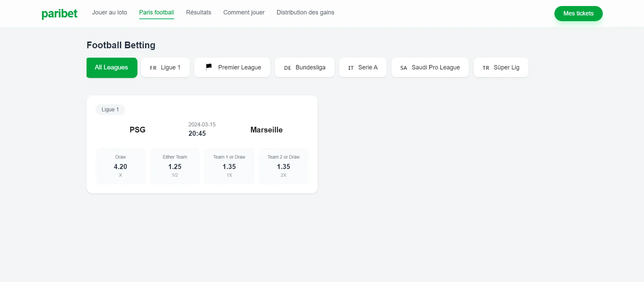Click the paribet logo
Screen dimensions: 644x282
(x=59, y=13)
